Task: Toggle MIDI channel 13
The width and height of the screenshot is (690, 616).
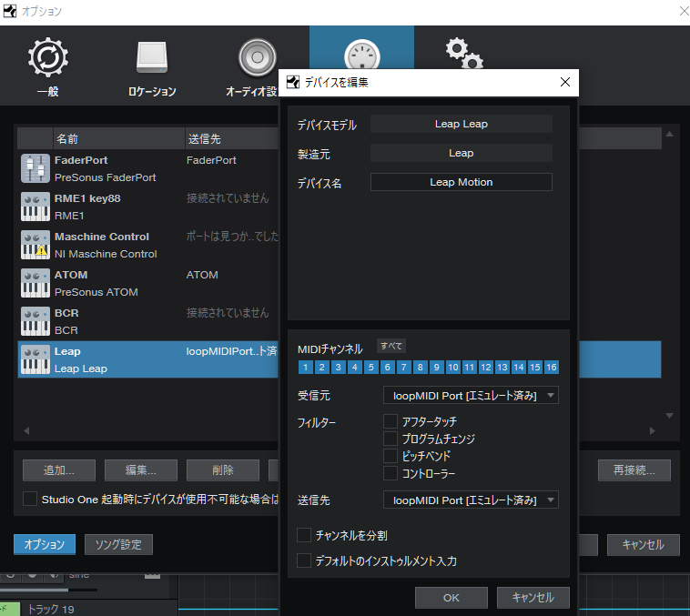Action: (502, 367)
